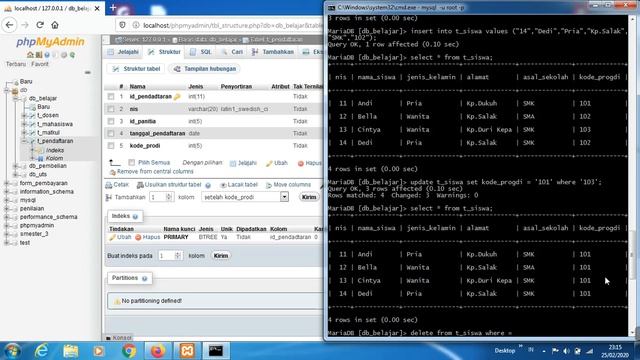The height and width of the screenshot is (360, 640).
Task: Close the localhost phpMyAdmin browser tab
Action: click(97, 8)
